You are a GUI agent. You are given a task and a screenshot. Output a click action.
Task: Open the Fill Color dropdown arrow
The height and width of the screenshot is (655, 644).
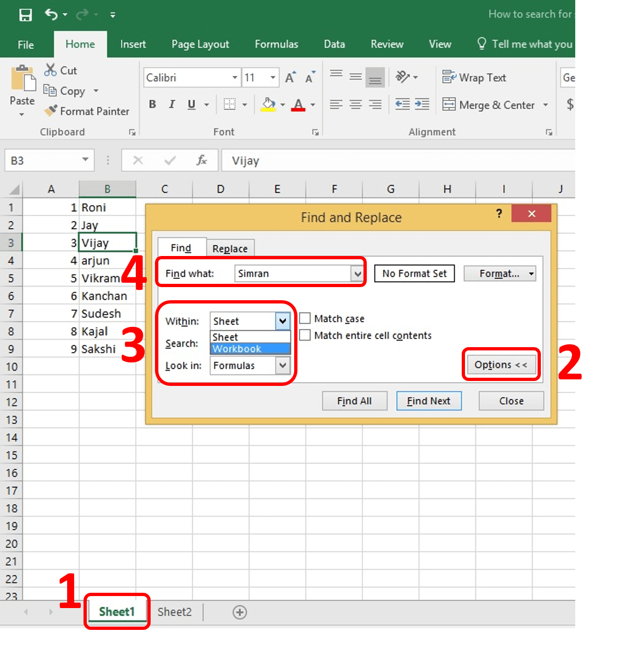coord(283,105)
